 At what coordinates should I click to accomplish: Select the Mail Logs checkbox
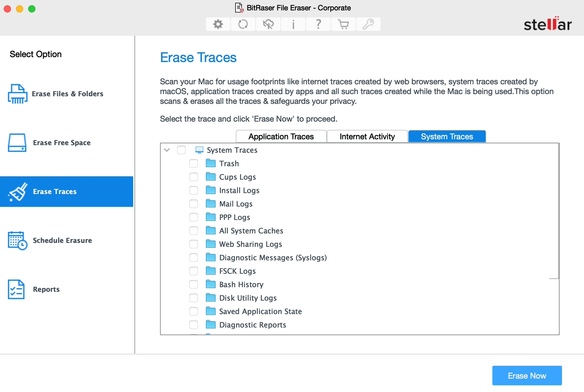point(194,204)
